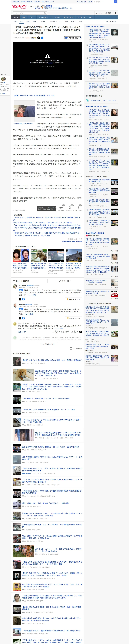Share 石井万寿美's comment on Facebook
Image resolution: width=129 pixels, height=644 pixels.
point(23,299)
